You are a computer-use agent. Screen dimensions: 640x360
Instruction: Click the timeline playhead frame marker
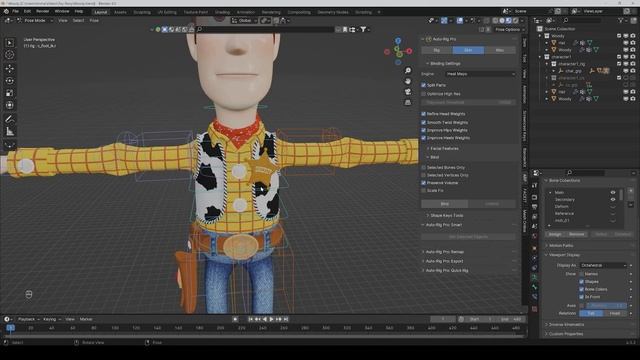11,328
